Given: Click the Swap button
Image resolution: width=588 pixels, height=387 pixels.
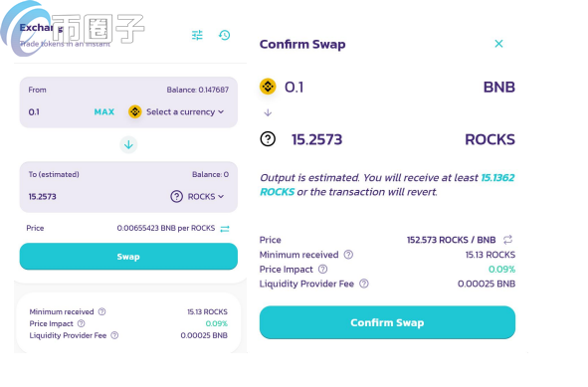Looking at the screenshot, I should pyautogui.click(x=128, y=257).
